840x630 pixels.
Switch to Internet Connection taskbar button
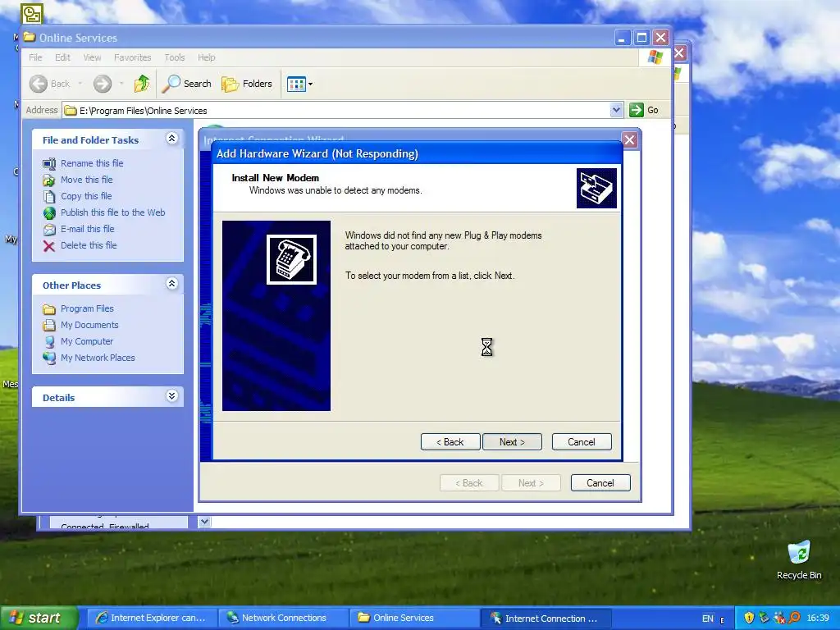click(546, 618)
